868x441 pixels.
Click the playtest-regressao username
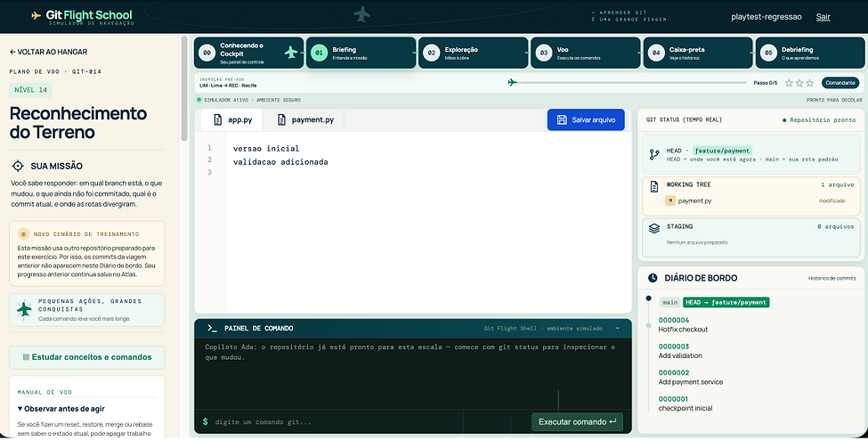pos(767,17)
